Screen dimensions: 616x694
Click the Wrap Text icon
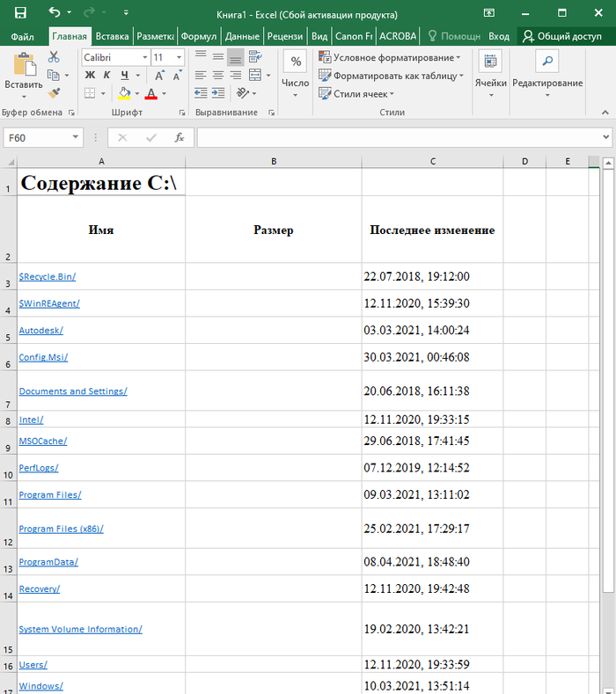coord(255,57)
